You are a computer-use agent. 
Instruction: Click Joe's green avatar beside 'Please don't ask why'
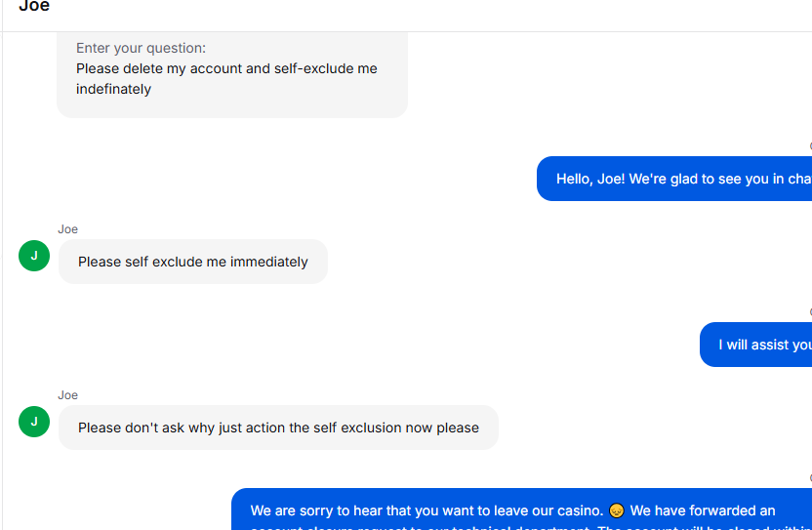(34, 422)
